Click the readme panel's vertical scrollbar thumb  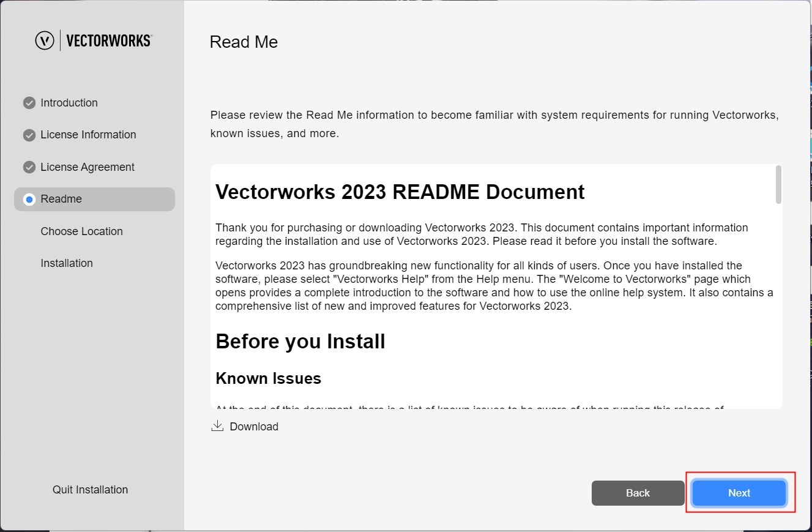[x=778, y=184]
